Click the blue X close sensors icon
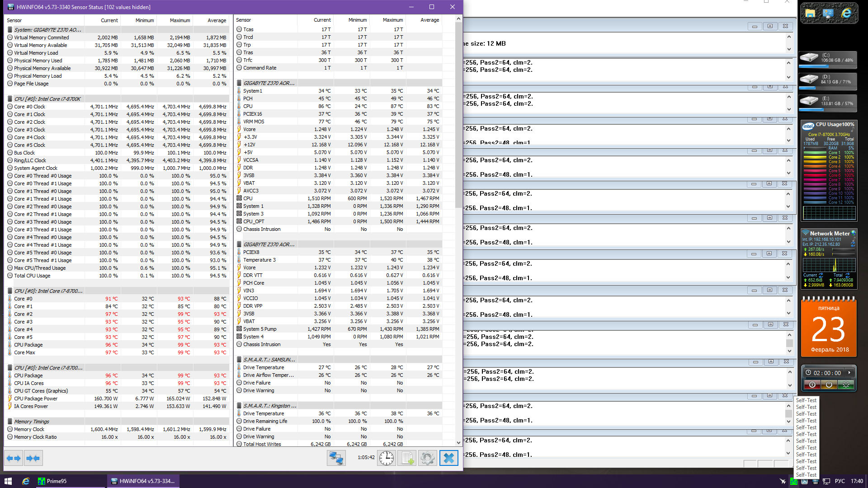This screenshot has height=488, width=868. coord(448,458)
